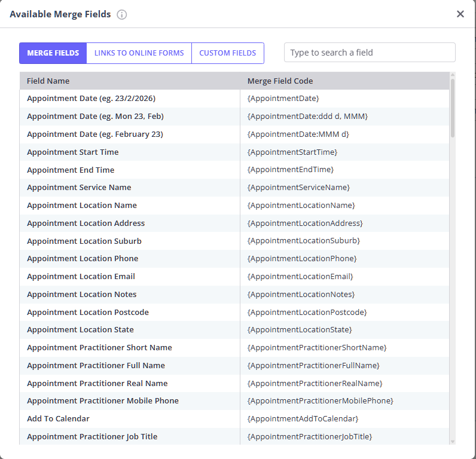Switch to Links to Online Forms tab
The image size is (476, 459).
pyautogui.click(x=139, y=53)
